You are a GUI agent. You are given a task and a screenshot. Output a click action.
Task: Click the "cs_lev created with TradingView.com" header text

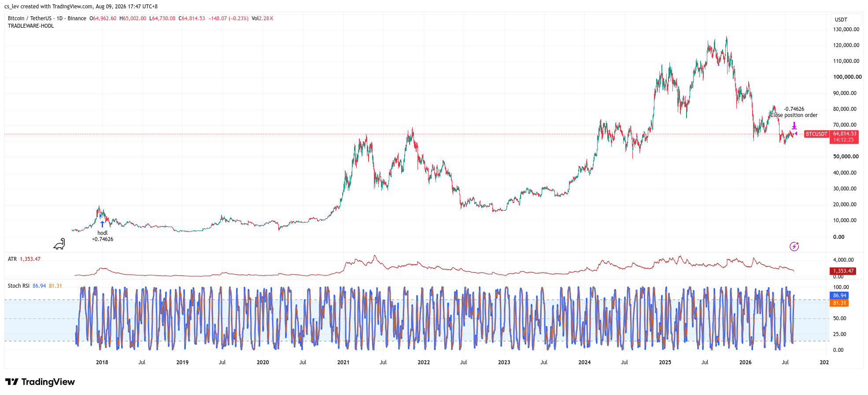pos(48,7)
